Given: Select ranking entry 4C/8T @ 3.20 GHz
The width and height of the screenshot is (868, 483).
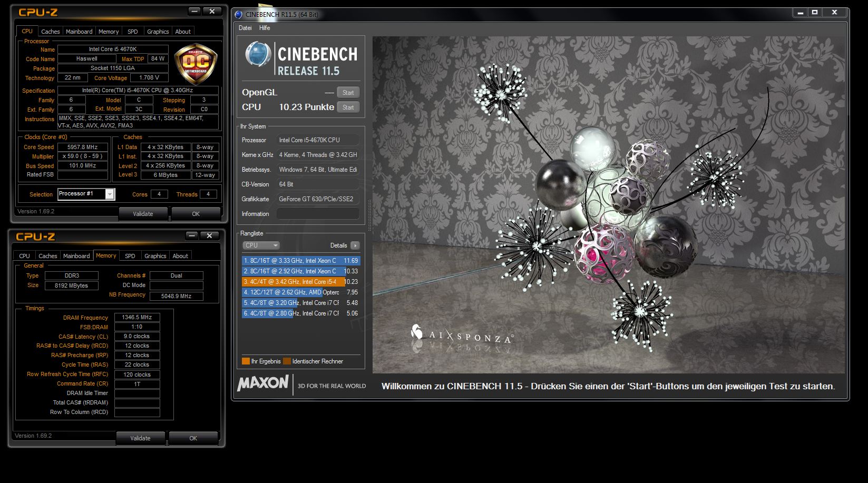Looking at the screenshot, I should (301, 303).
